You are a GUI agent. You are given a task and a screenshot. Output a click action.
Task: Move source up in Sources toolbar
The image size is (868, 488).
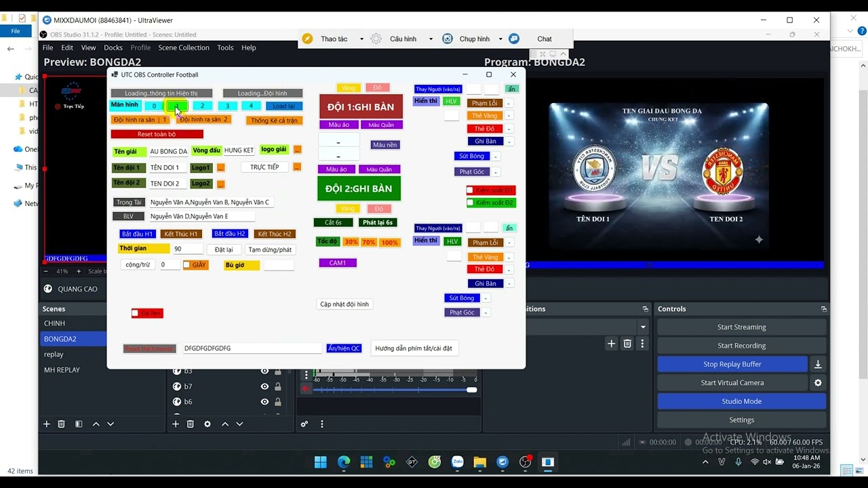225,424
